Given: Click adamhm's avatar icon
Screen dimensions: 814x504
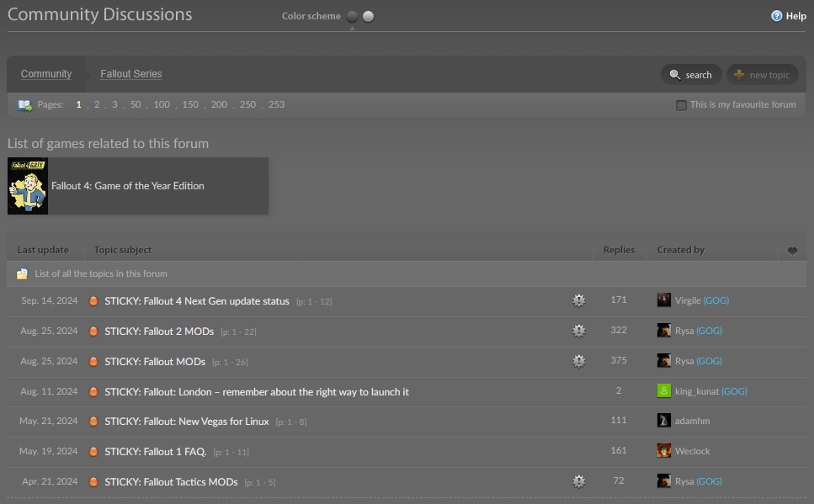Looking at the screenshot, I should pos(664,421).
